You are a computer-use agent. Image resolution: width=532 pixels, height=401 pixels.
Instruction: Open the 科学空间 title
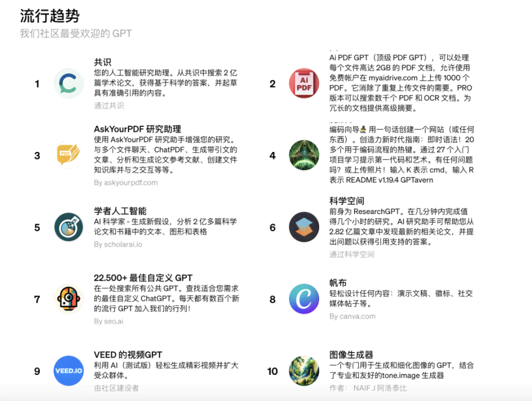(347, 201)
